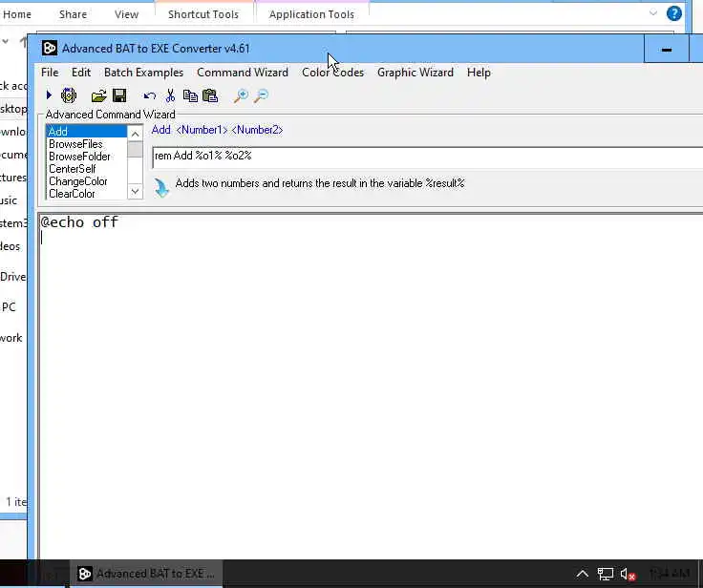The image size is (703, 588).
Task: Open the Edit menu
Action: (x=81, y=73)
